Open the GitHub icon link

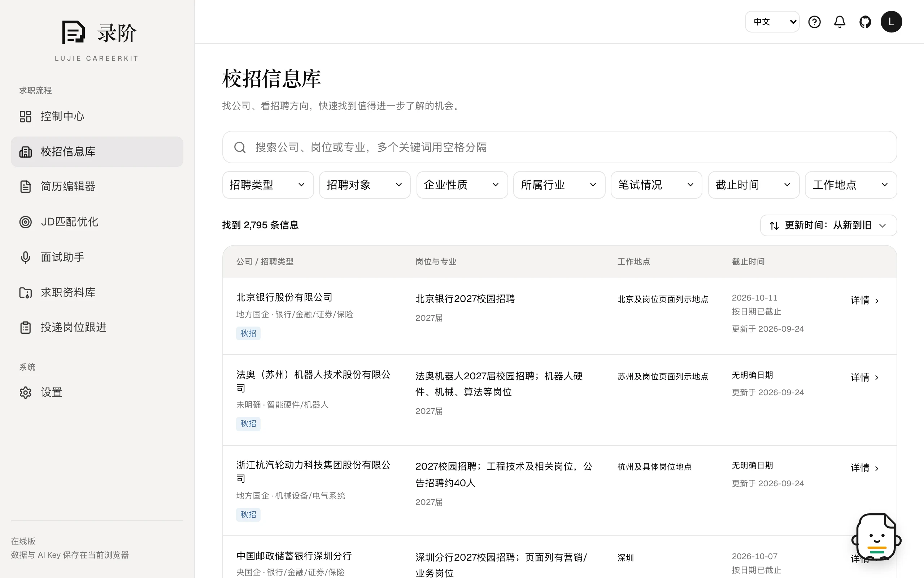click(x=865, y=22)
